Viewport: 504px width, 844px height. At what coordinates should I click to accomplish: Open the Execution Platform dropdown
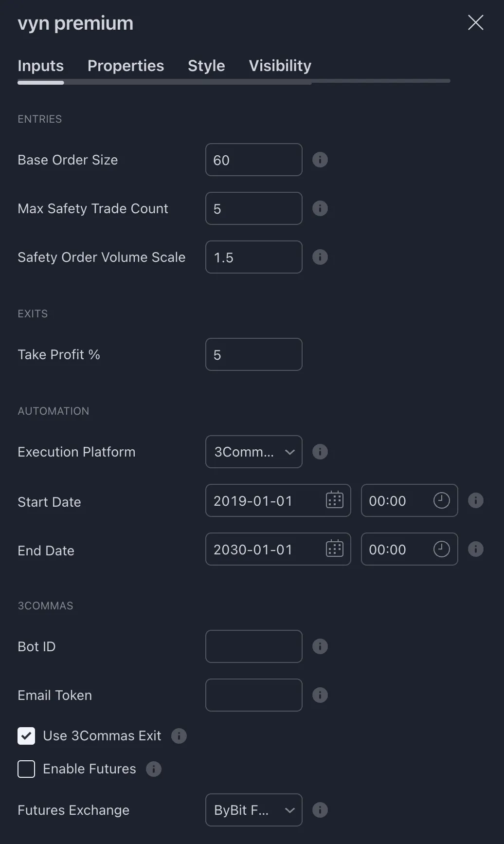pos(253,452)
